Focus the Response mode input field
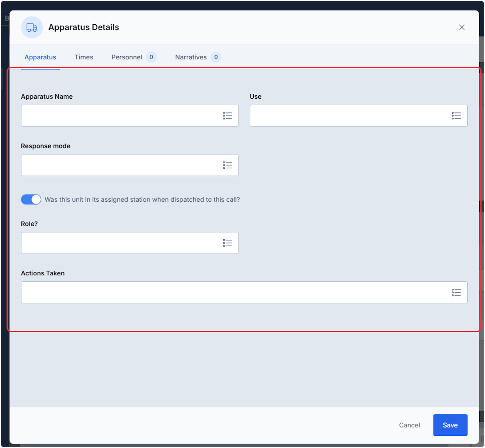This screenshot has height=448, width=485. click(x=130, y=165)
